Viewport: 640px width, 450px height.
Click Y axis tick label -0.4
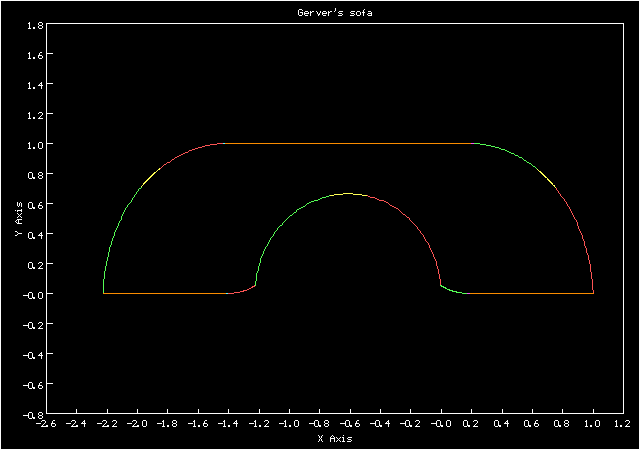(x=33, y=355)
